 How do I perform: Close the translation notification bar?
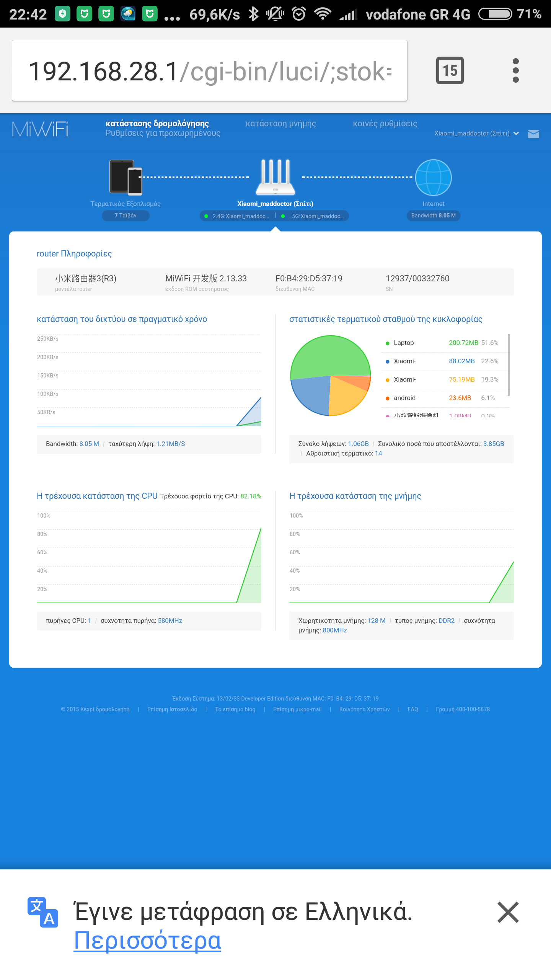click(x=508, y=912)
